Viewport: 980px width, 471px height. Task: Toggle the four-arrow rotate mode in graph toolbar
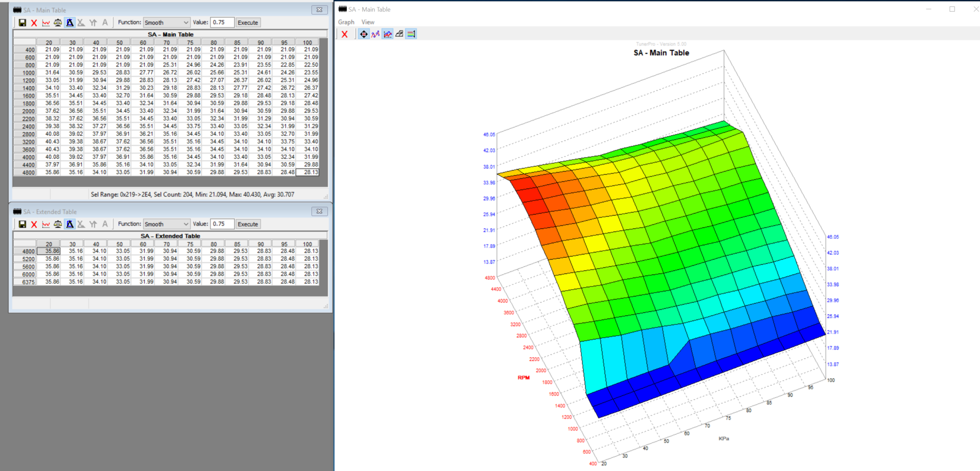[x=364, y=34]
